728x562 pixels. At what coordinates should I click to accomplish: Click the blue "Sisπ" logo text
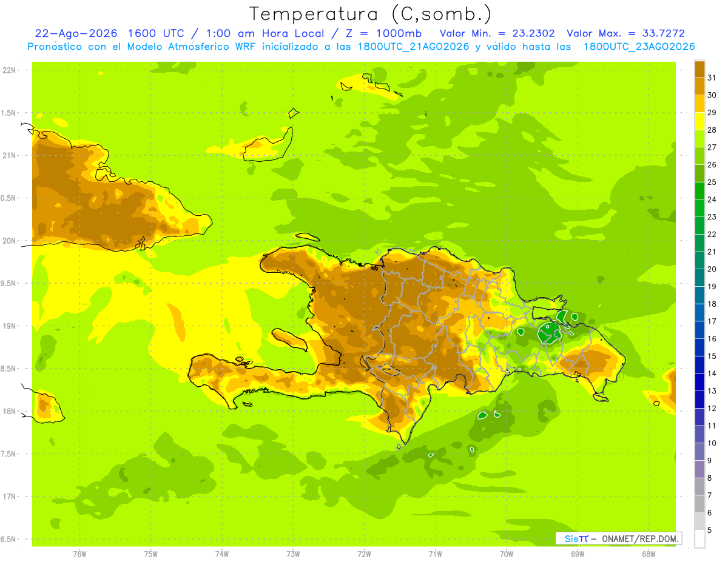[x=576, y=538]
